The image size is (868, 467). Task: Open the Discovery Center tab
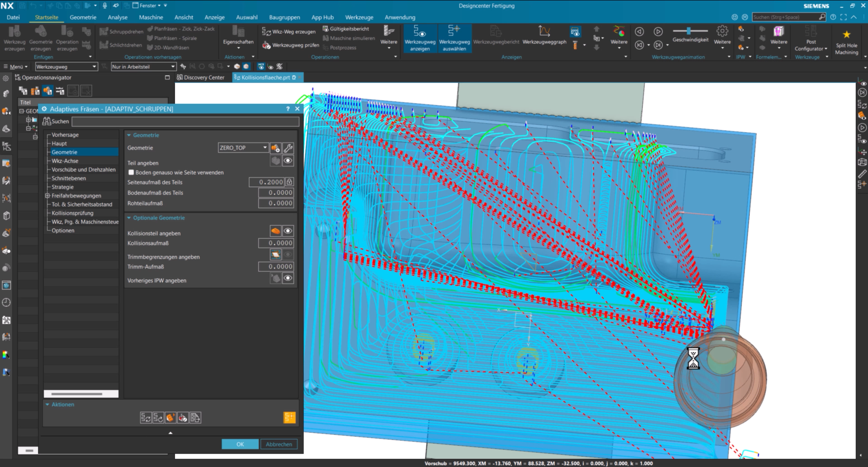tap(200, 77)
